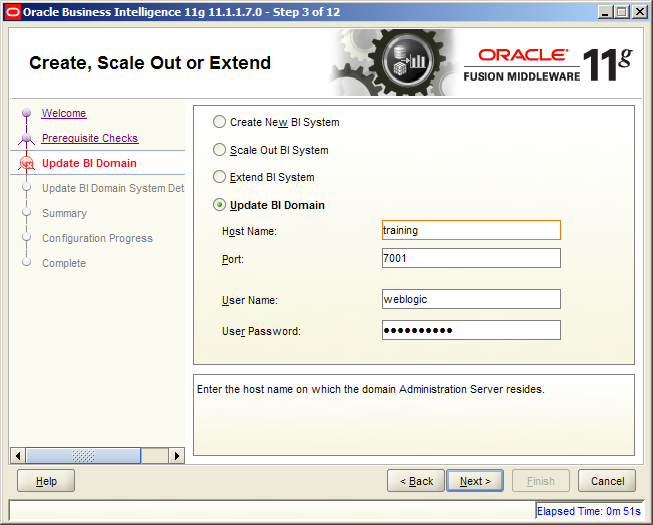This screenshot has height=525, width=653.
Task: Click the Prerequisite Checks step node icon
Action: (x=27, y=139)
